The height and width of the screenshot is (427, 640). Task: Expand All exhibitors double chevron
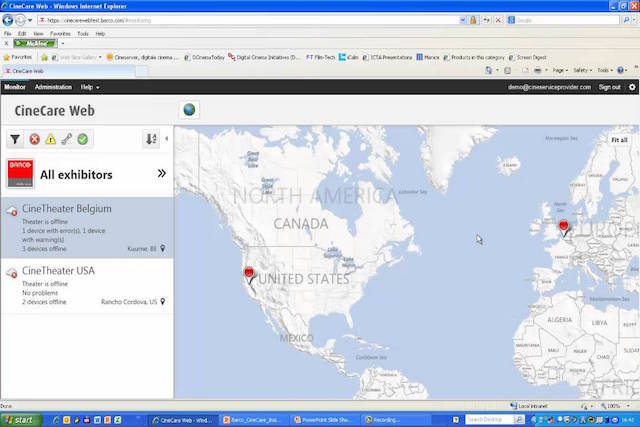pyautogui.click(x=161, y=174)
